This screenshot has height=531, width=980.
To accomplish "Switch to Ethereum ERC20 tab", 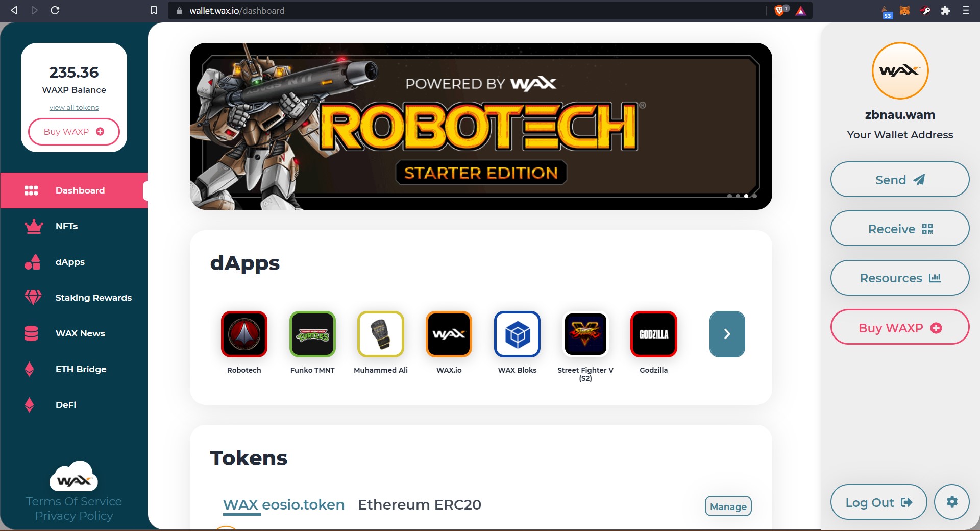I will coord(420,504).
